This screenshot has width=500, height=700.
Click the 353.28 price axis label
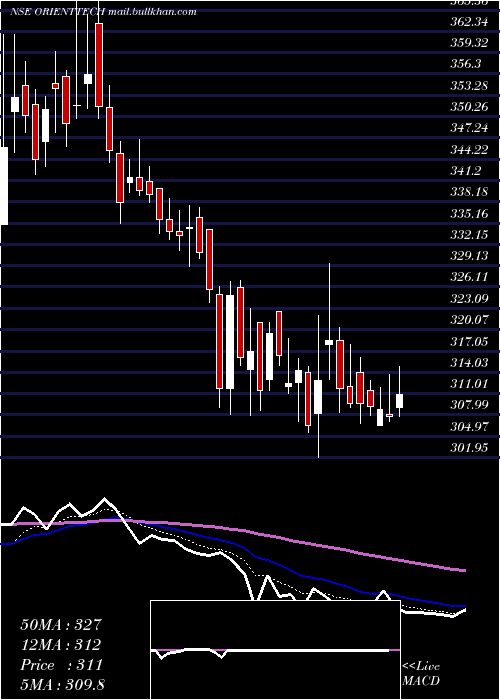click(469, 85)
